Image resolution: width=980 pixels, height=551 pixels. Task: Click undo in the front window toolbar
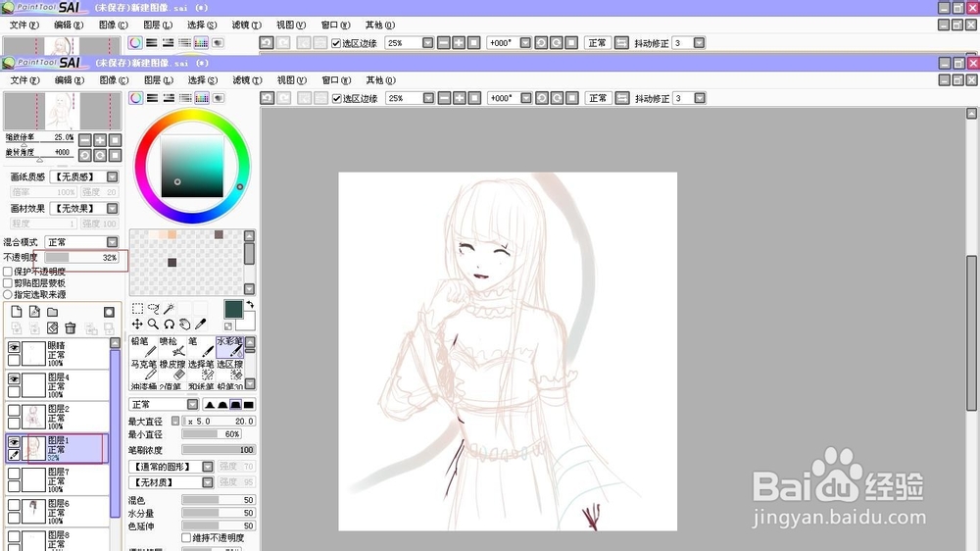click(267, 98)
